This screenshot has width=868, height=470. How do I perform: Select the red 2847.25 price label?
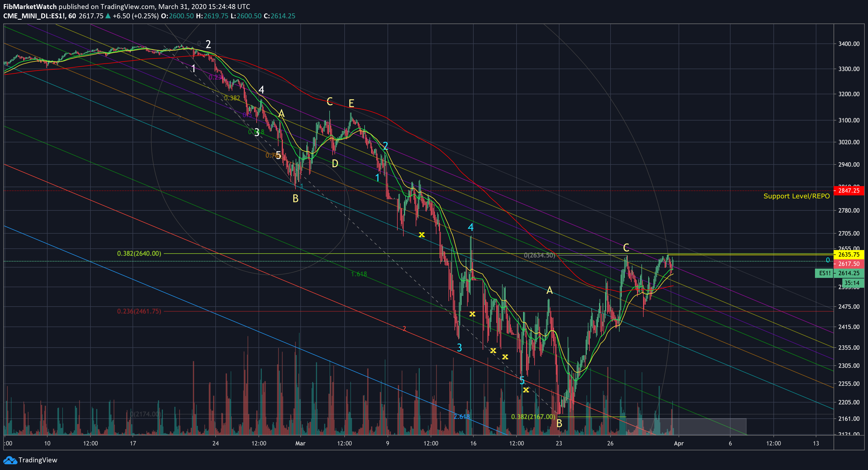pos(848,190)
